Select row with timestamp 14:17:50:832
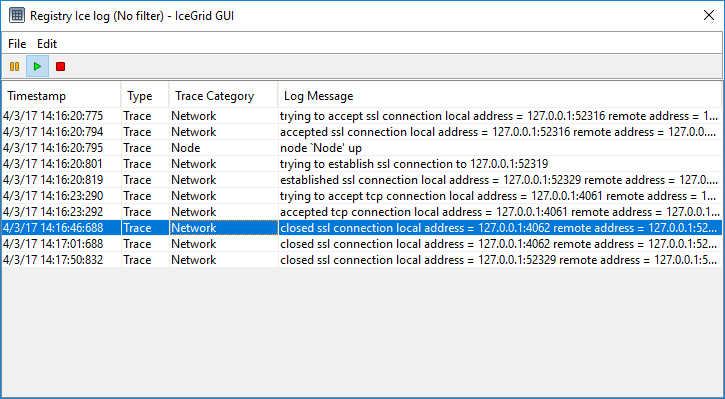Screen dimensions: 725x399 (362, 260)
